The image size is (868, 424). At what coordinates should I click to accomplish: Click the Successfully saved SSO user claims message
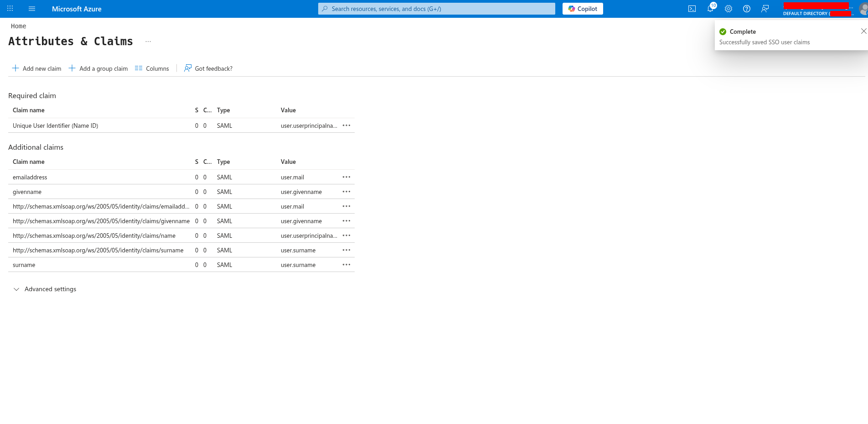pyautogui.click(x=765, y=42)
